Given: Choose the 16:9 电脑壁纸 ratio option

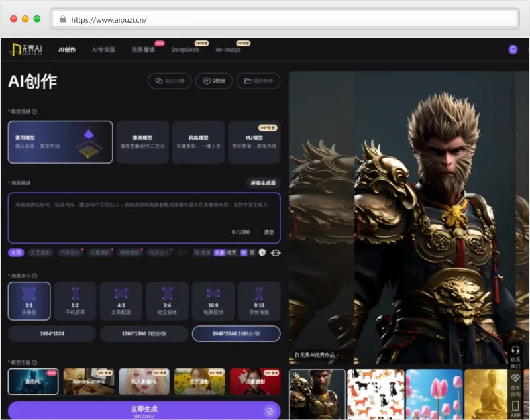Looking at the screenshot, I should pos(213,301).
